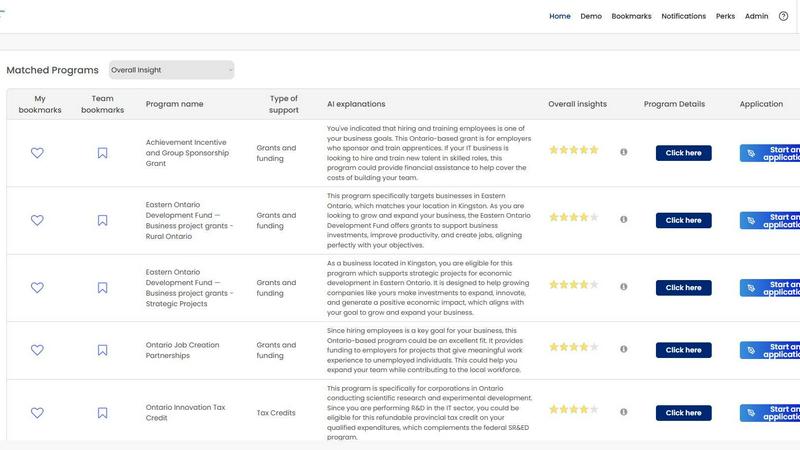Click here for Ontario Job Creation details
Screen dimensions: 800x450
tap(683, 350)
